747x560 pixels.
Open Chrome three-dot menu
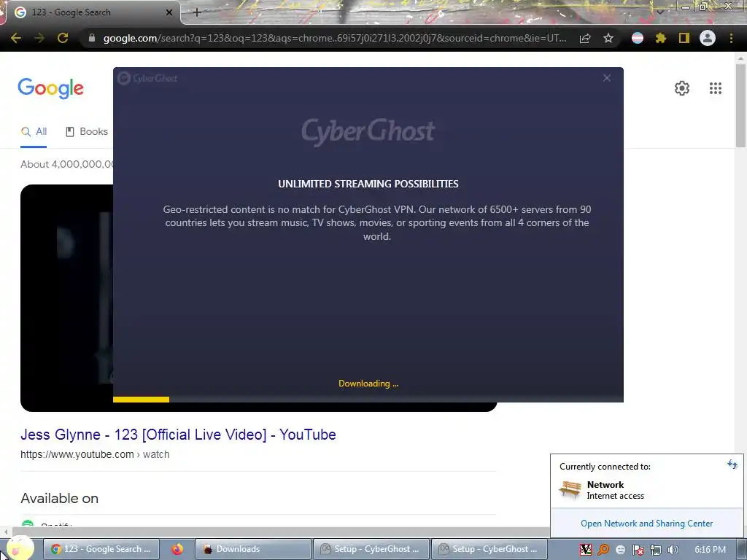[x=731, y=38]
